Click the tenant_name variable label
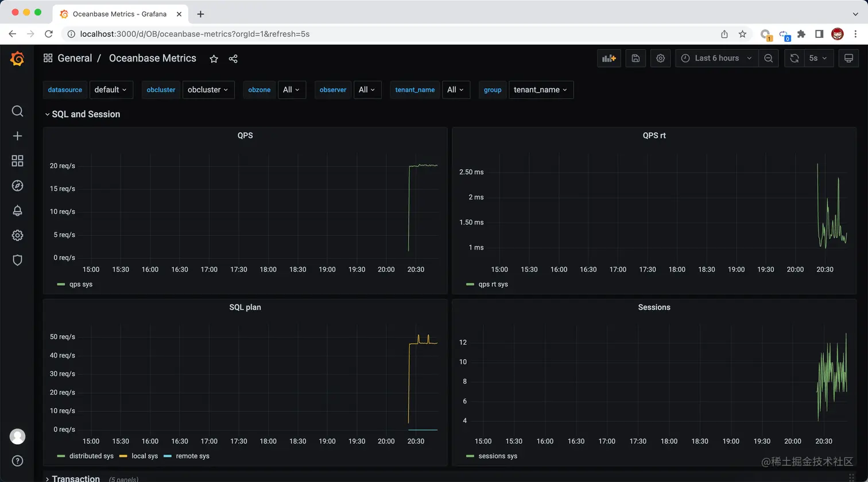The width and height of the screenshot is (868, 482). pyautogui.click(x=414, y=90)
